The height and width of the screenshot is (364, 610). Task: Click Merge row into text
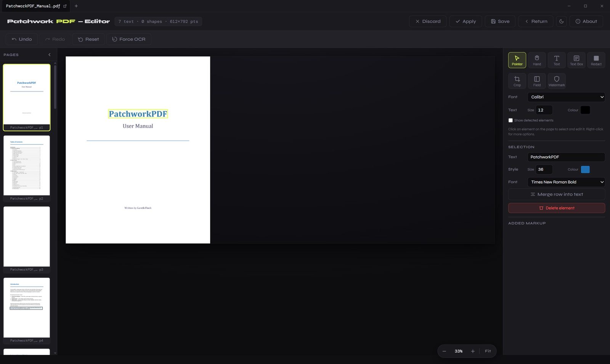(557, 194)
